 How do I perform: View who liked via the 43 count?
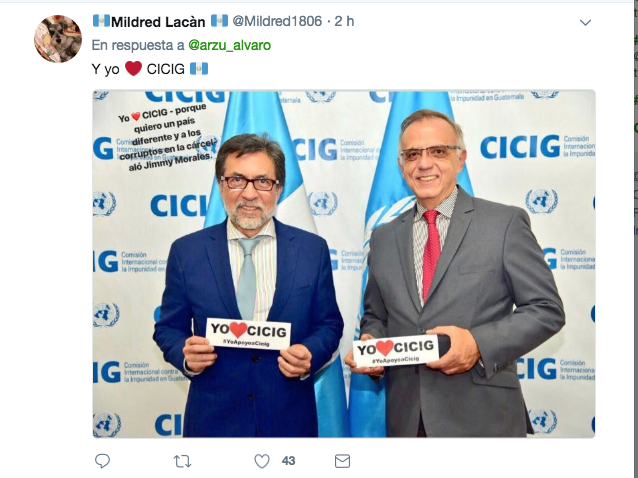(x=288, y=461)
